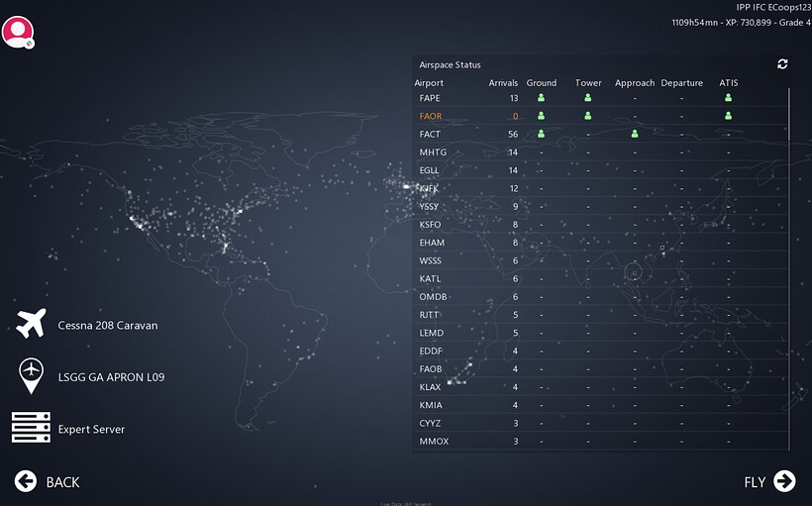
Task: Select the LEMD airport row
Action: [601, 333]
